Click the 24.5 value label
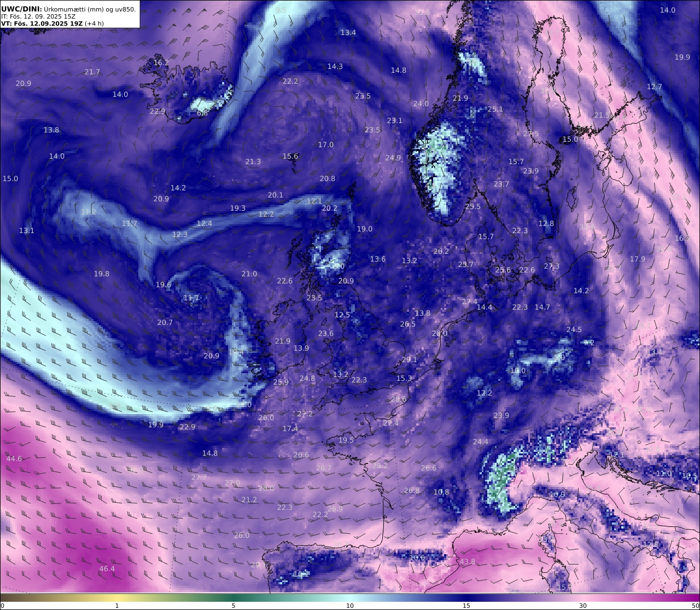The image size is (700, 610). pyautogui.click(x=574, y=330)
